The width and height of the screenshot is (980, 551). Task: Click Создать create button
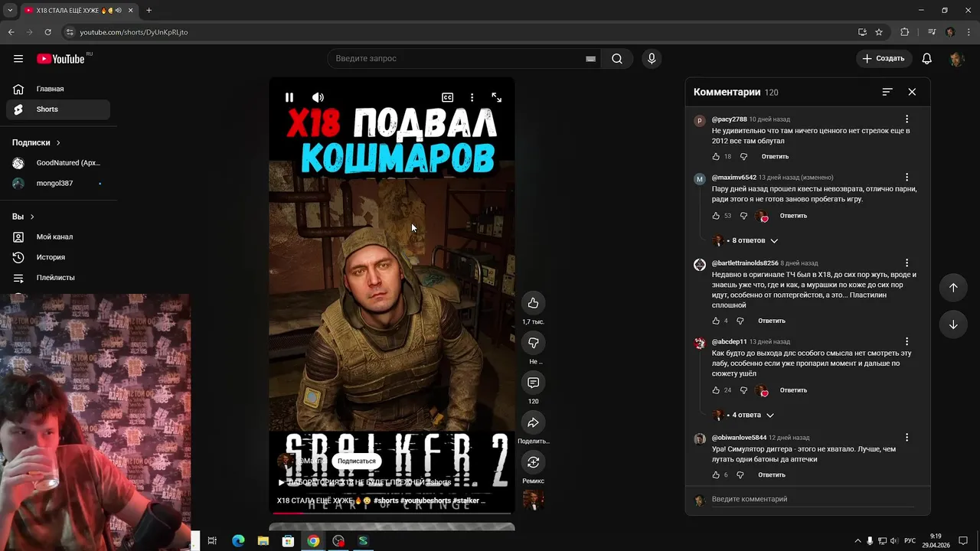[x=884, y=59]
